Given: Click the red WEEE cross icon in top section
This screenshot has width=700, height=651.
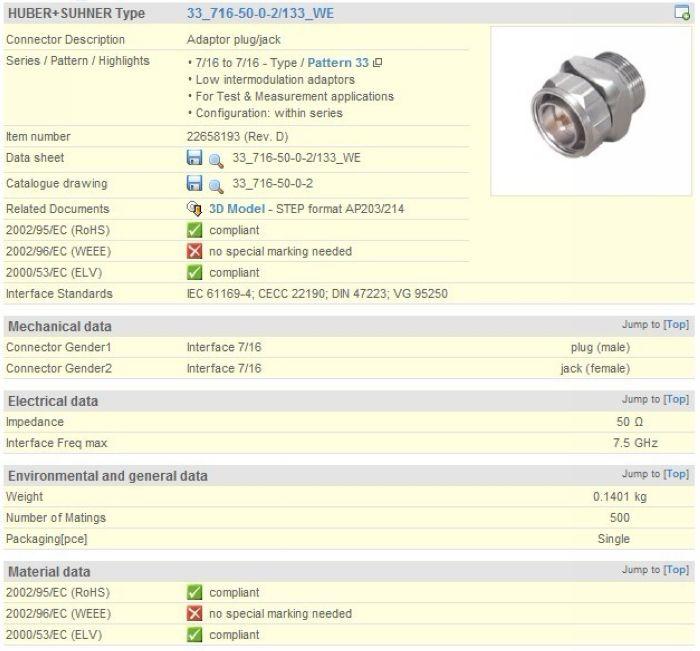Looking at the screenshot, I should coord(194,251).
